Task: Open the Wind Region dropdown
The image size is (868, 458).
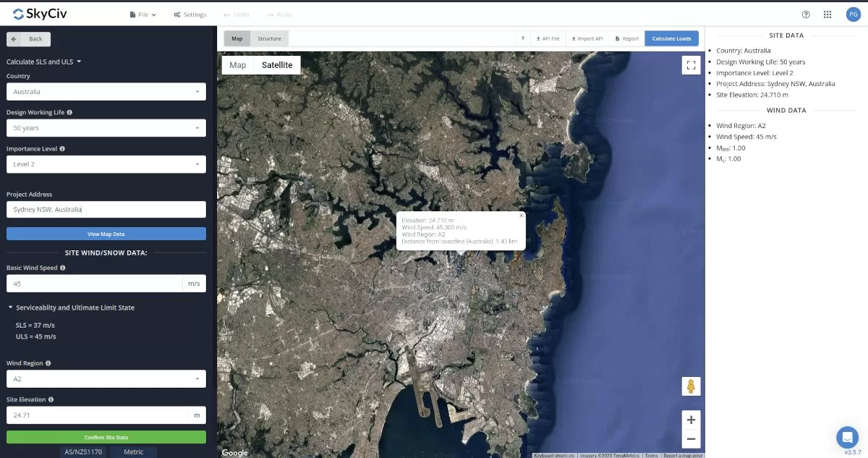Action: (106, 378)
